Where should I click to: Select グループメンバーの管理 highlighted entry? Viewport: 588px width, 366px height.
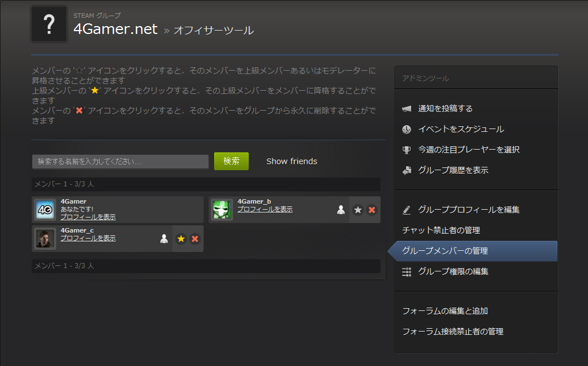pos(473,251)
